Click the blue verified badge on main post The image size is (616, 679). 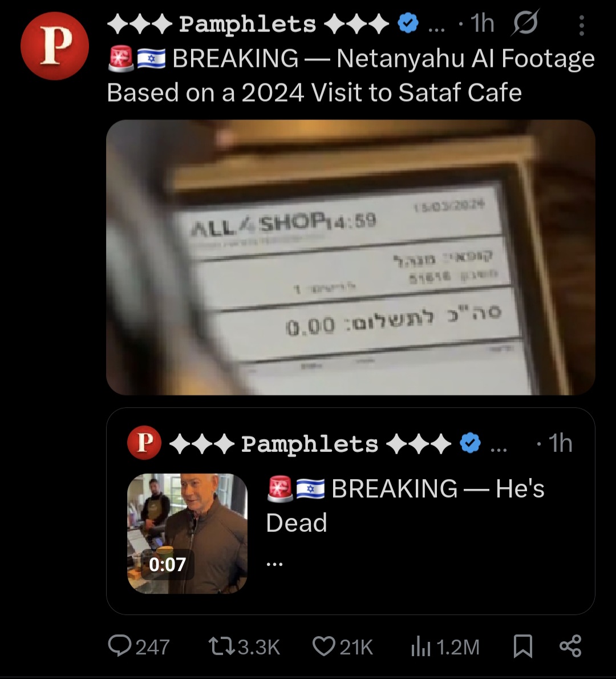(408, 23)
